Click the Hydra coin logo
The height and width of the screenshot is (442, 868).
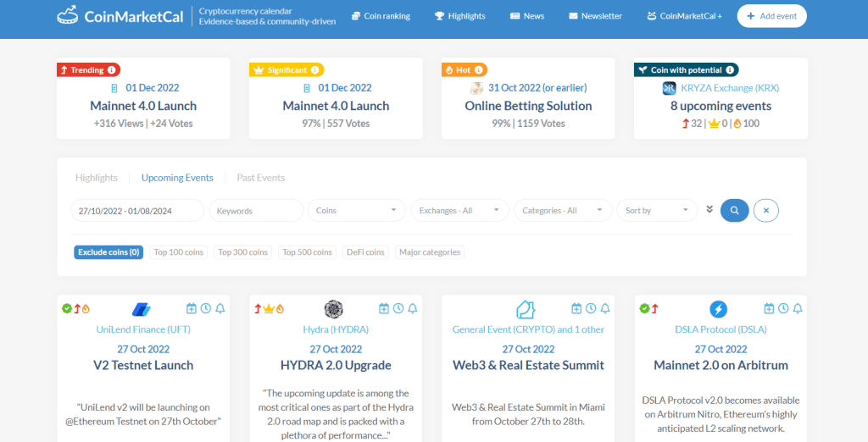(334, 309)
